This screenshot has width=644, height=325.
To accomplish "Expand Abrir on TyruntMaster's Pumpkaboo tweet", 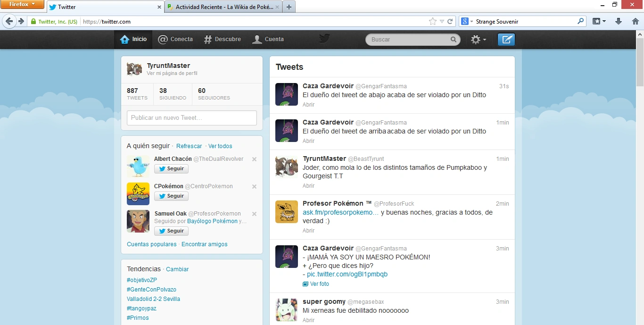I will pos(308,186).
